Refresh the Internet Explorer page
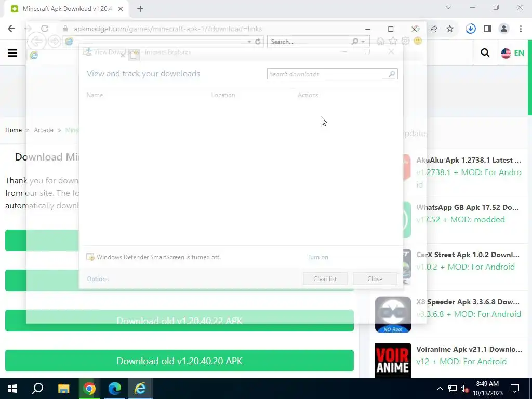The width and height of the screenshot is (532, 399). 258,42
